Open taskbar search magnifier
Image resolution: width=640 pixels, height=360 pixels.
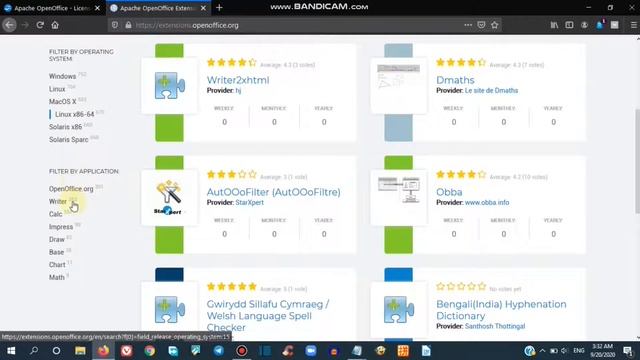pos(34,351)
